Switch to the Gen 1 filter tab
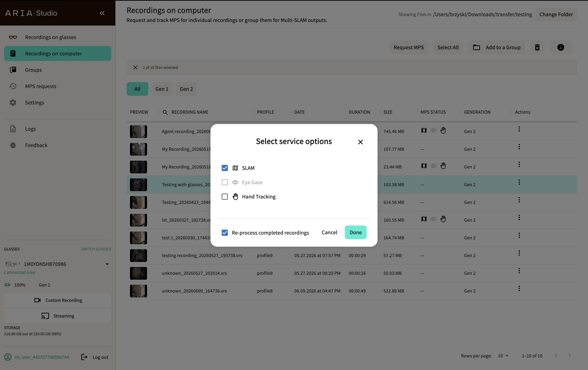588x370 pixels. pyautogui.click(x=162, y=89)
